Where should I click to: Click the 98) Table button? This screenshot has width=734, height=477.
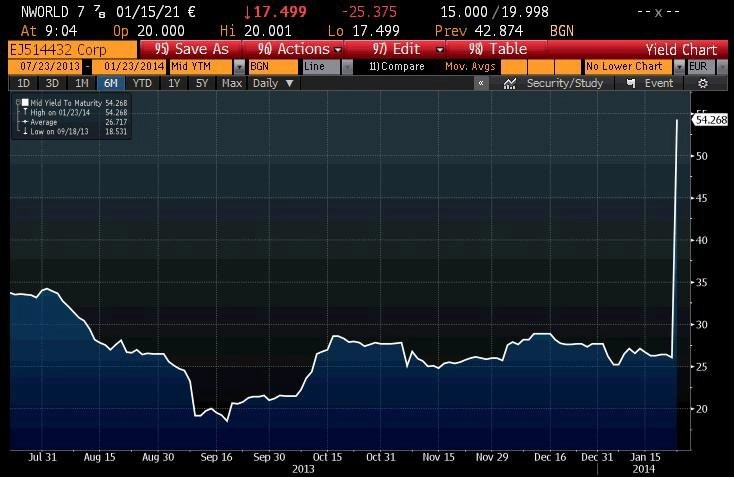click(x=498, y=49)
